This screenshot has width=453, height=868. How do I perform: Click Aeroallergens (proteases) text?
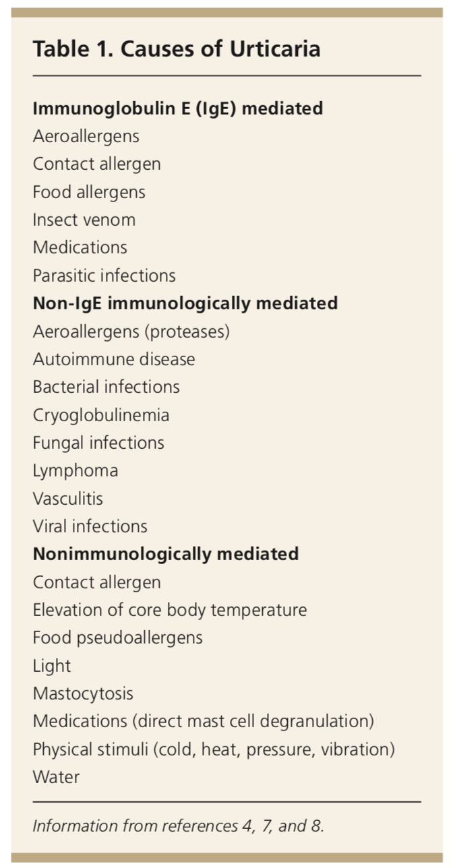131,332
